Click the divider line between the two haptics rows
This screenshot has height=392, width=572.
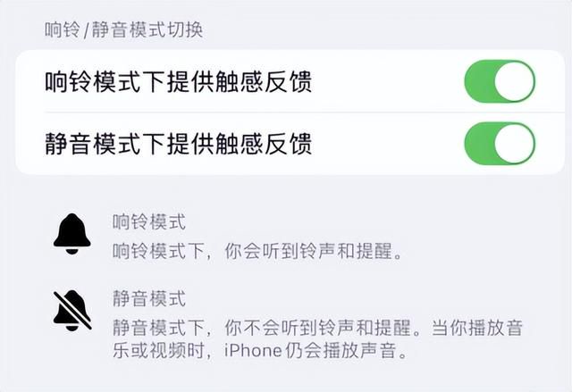tap(304, 113)
